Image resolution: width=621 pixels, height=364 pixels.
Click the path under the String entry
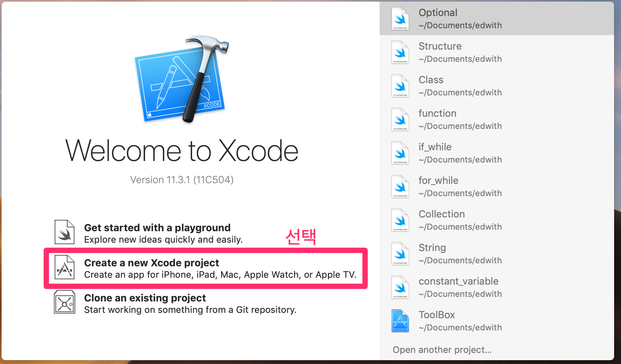click(460, 260)
